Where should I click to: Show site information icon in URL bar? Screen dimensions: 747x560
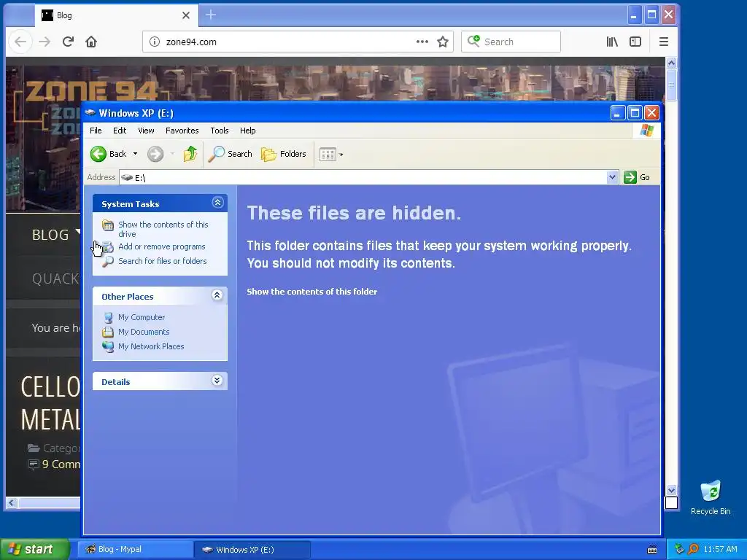pyautogui.click(x=155, y=42)
